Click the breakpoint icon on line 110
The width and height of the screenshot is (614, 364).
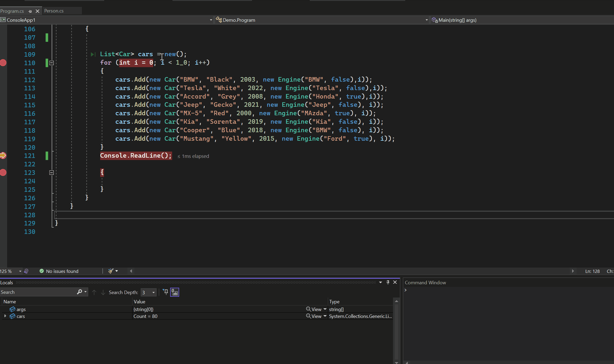[4, 63]
